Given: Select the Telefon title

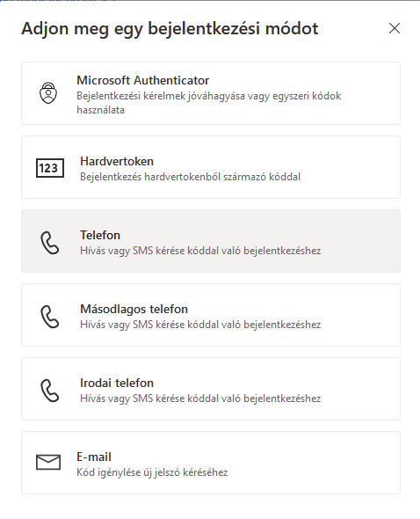Looking at the screenshot, I should [x=100, y=235].
